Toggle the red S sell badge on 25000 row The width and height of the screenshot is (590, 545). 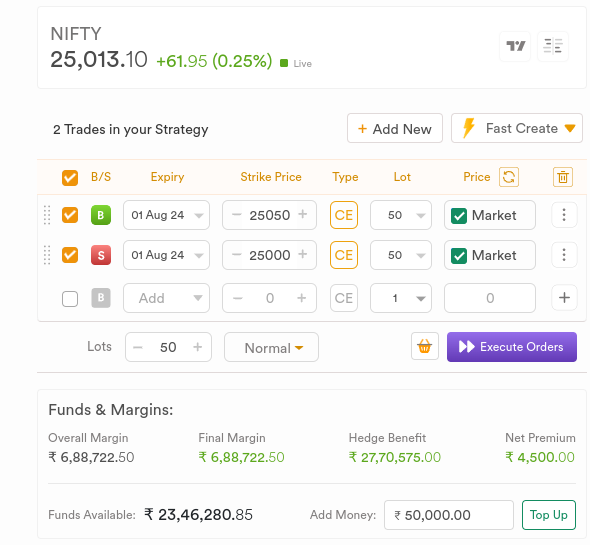(x=101, y=255)
